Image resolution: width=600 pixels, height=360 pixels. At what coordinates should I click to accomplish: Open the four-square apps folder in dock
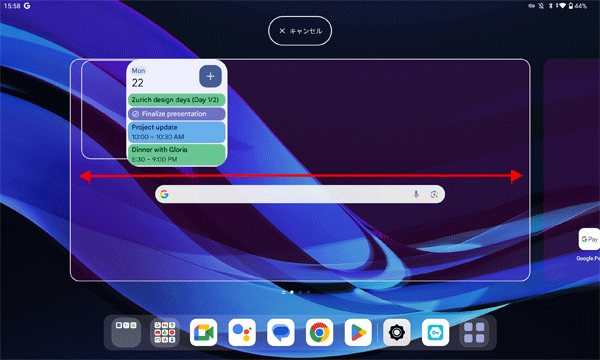(474, 332)
